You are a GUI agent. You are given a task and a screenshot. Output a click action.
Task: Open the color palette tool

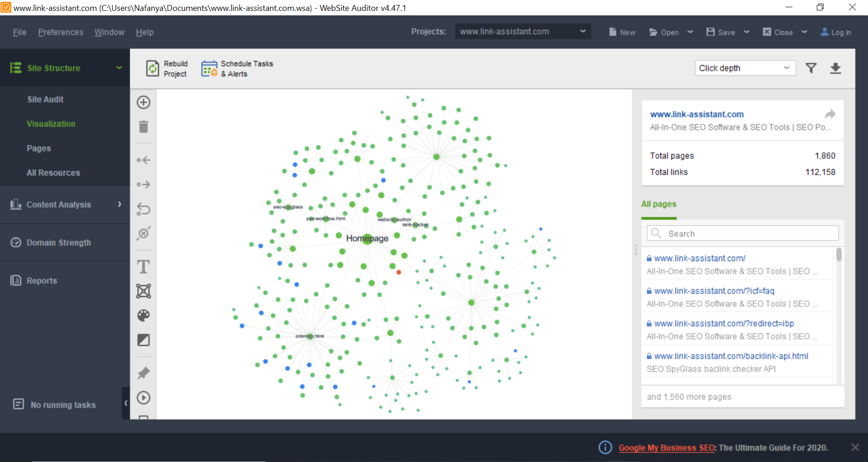pos(144,315)
